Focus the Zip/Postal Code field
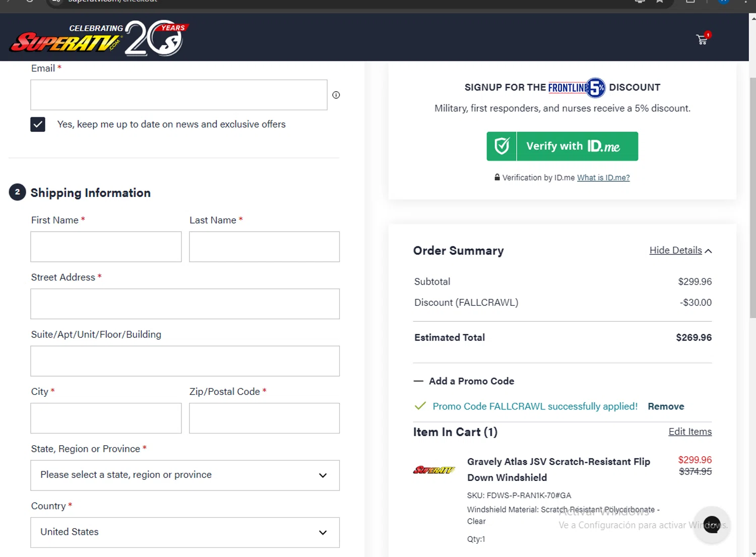Viewport: 756px width, 557px height. point(265,418)
